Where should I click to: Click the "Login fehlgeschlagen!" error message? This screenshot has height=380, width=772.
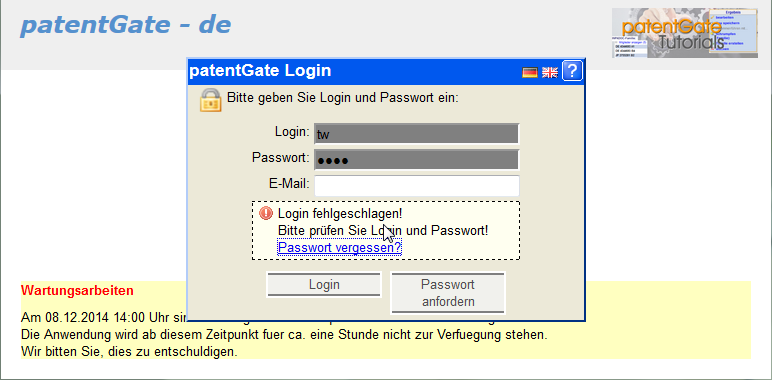point(340,214)
